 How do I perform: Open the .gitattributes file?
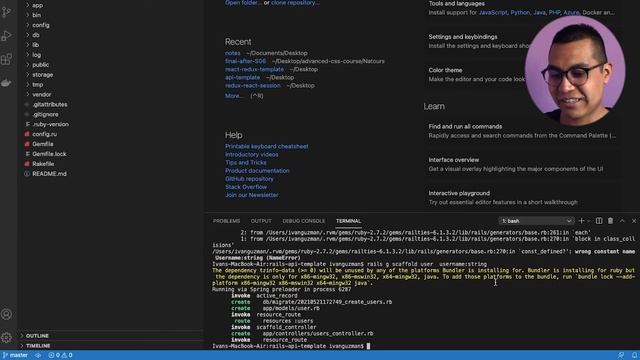tap(50, 104)
